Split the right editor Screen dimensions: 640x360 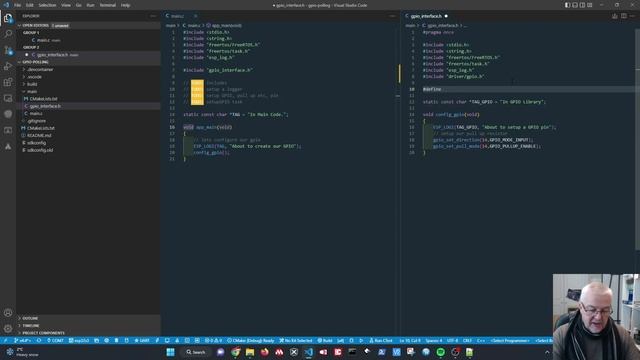click(624, 16)
